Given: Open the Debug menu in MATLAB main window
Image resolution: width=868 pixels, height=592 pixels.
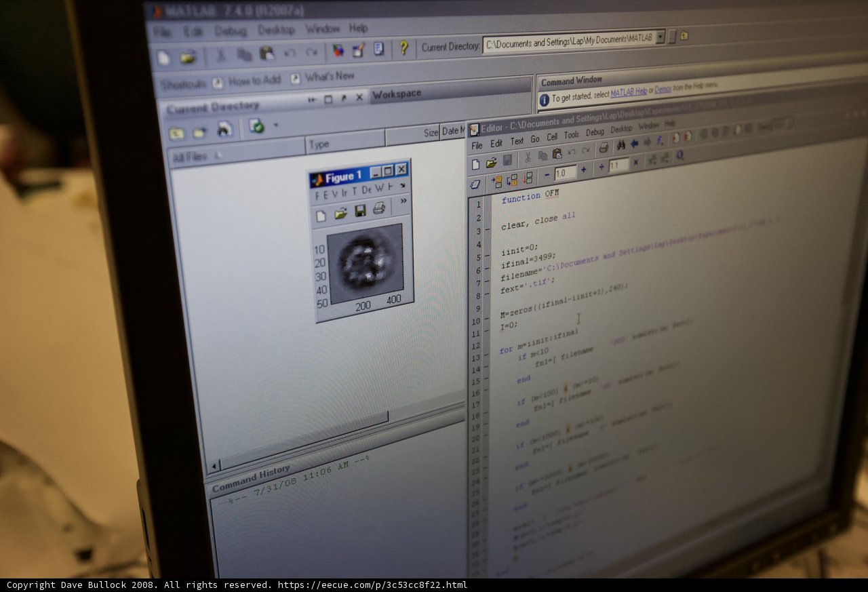Looking at the screenshot, I should click(231, 31).
